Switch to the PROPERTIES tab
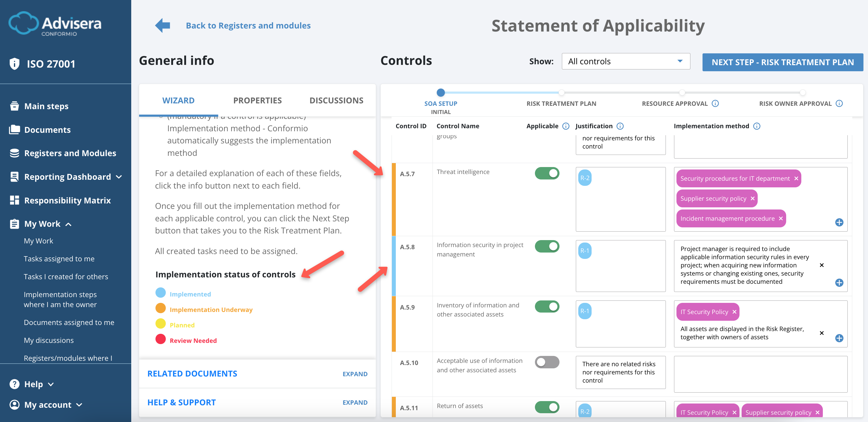The image size is (868, 422). (x=257, y=100)
